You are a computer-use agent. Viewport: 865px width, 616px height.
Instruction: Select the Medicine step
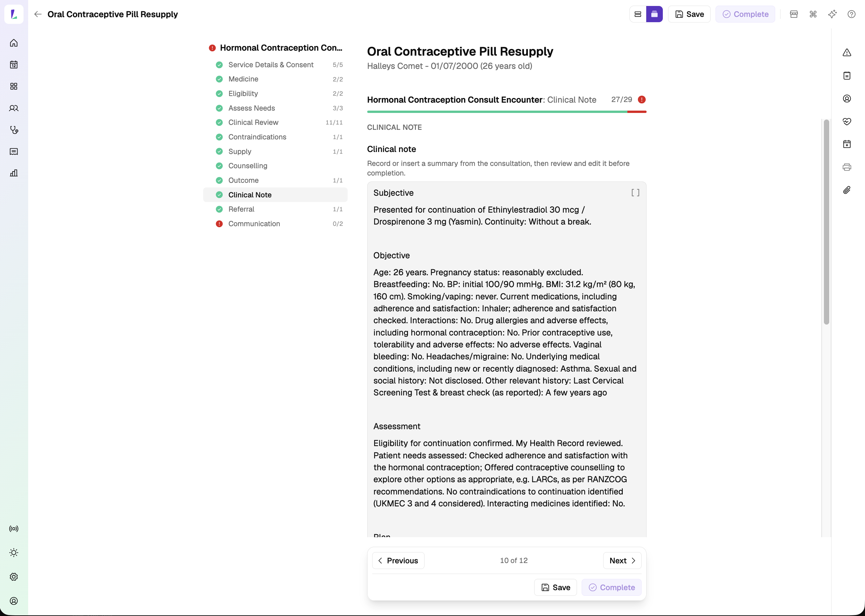pyautogui.click(x=275, y=79)
